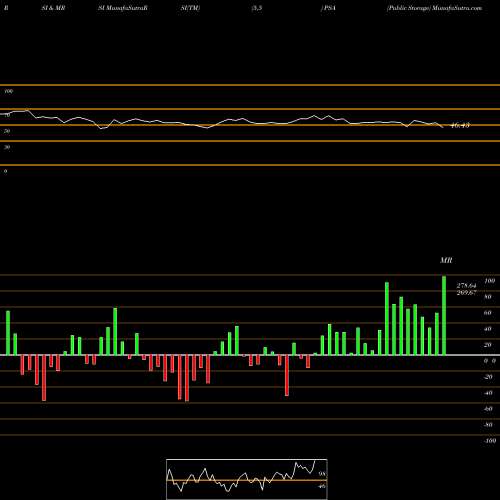500x500 pixels.
Task: Click the deepest red bar reaching below -40
Action: (187, 378)
